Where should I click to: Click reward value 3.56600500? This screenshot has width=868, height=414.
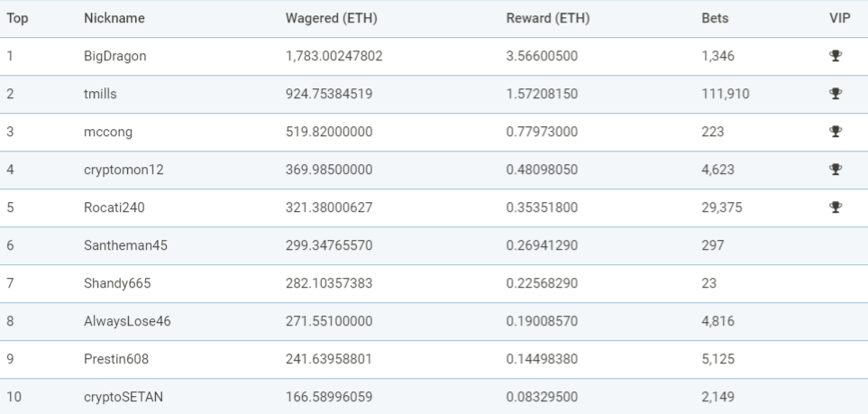[x=542, y=56]
